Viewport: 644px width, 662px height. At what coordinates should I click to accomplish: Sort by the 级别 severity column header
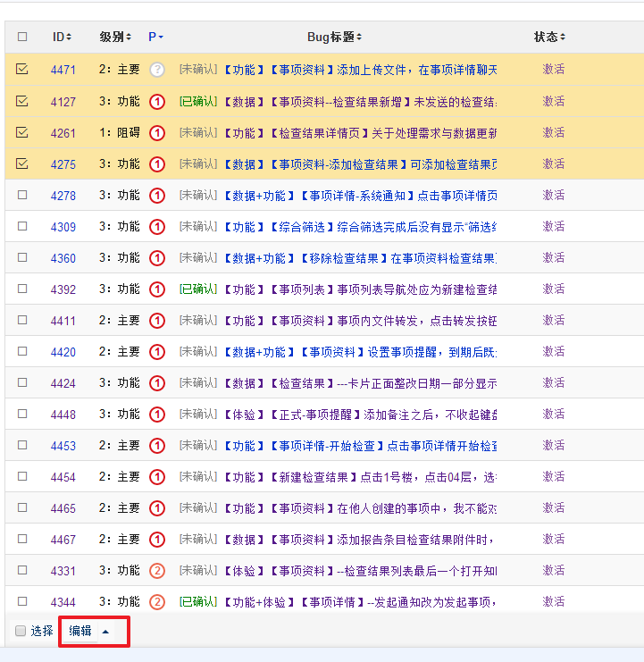coord(115,37)
